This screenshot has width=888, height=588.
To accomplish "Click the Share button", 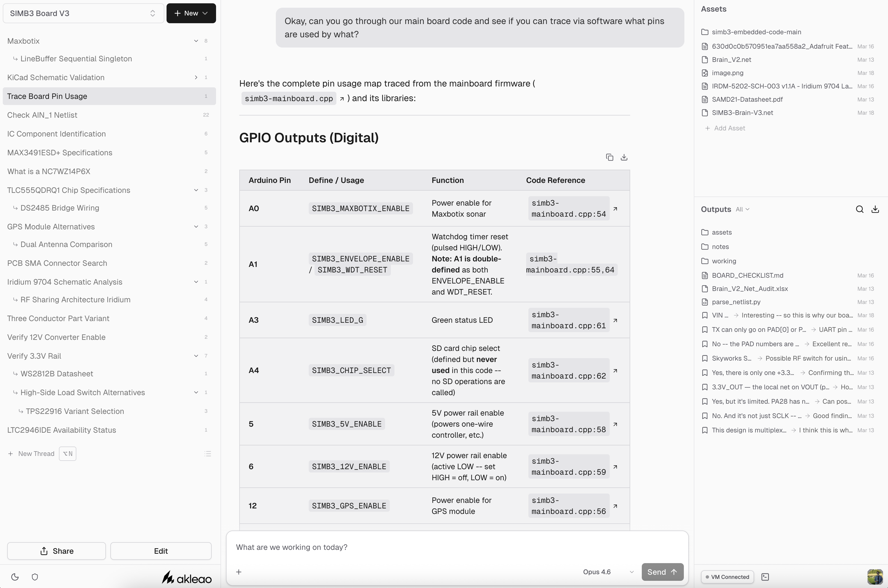I will (56, 551).
